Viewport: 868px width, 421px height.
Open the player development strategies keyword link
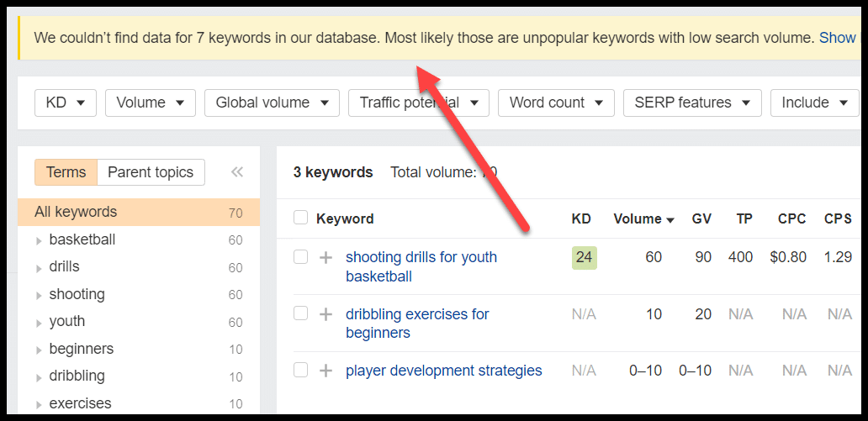443,371
